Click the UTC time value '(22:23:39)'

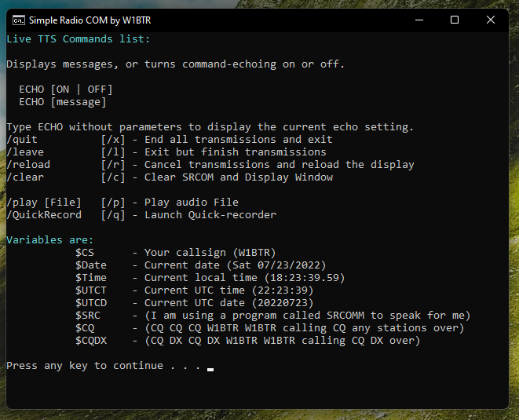coord(283,290)
